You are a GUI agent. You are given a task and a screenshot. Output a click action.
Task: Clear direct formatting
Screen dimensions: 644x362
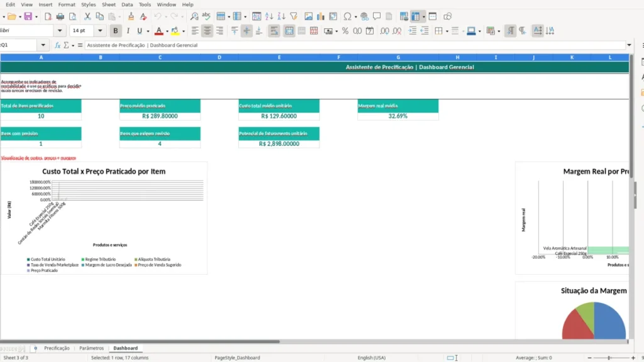[143, 16]
